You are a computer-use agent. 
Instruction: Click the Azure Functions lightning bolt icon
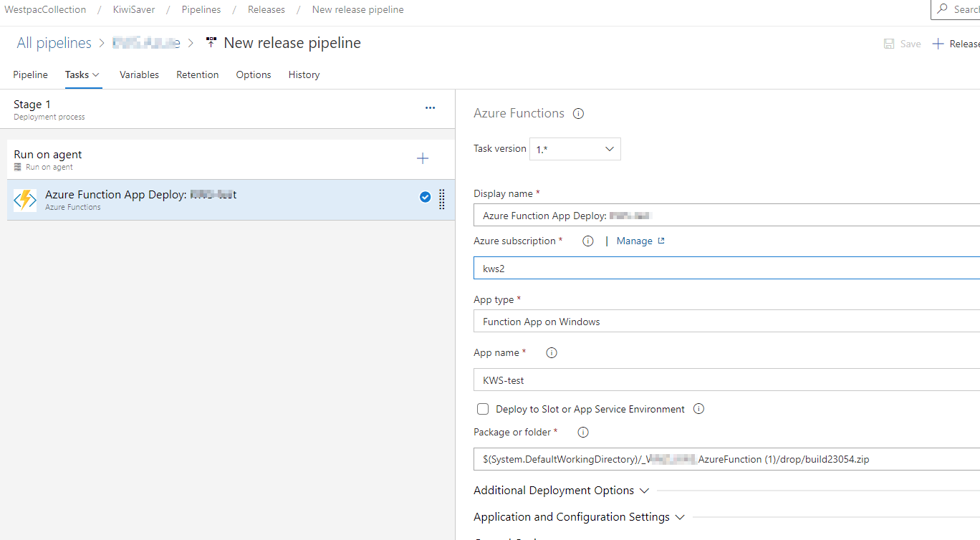(x=25, y=200)
